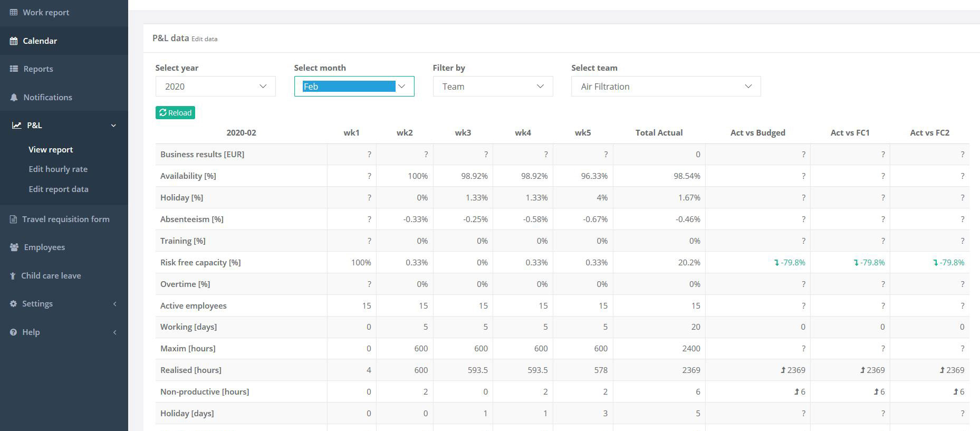
Task: Click the Help question mark icon
Action: pos(13,332)
